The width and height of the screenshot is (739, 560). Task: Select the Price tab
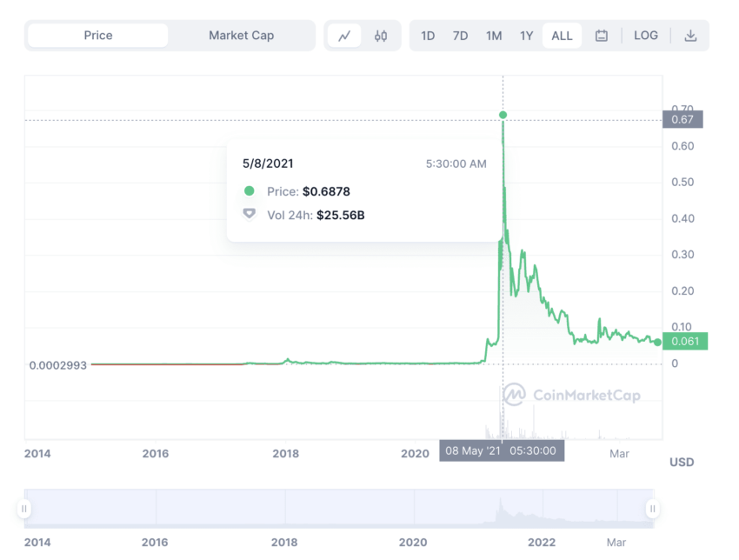[x=98, y=36]
